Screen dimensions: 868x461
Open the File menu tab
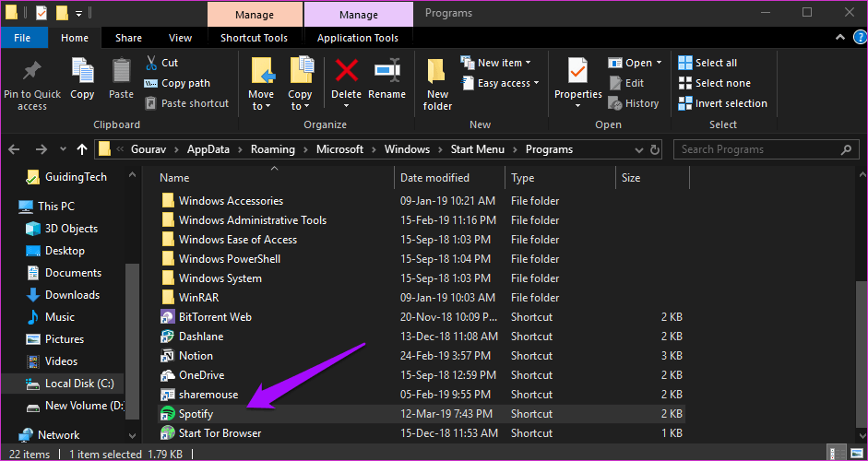pyautogui.click(x=22, y=38)
